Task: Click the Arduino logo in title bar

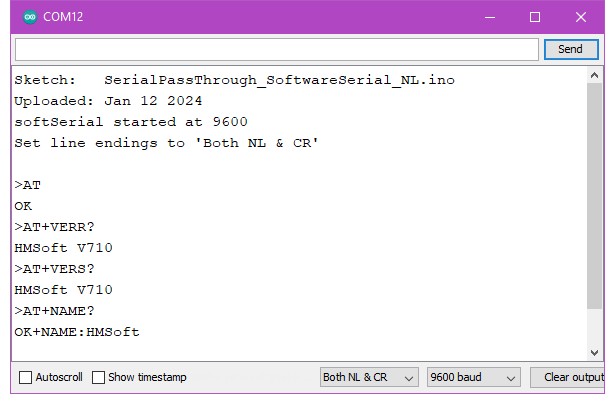Action: (29, 17)
